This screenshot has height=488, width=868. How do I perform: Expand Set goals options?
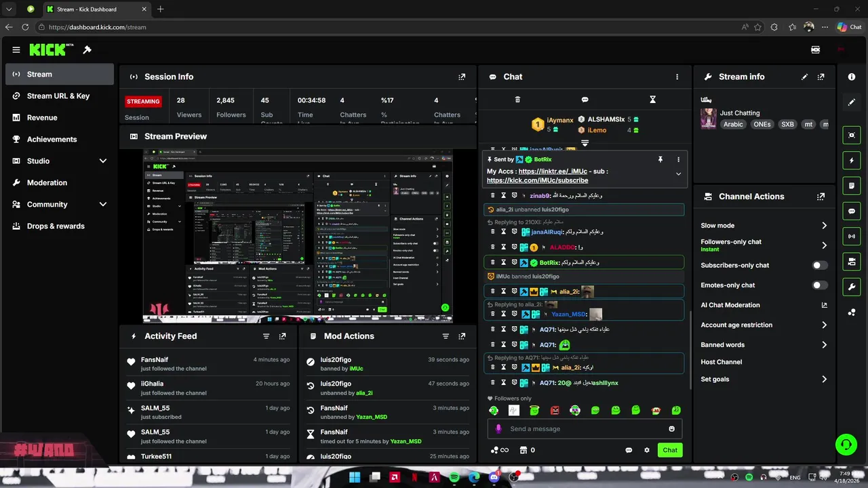click(824, 380)
